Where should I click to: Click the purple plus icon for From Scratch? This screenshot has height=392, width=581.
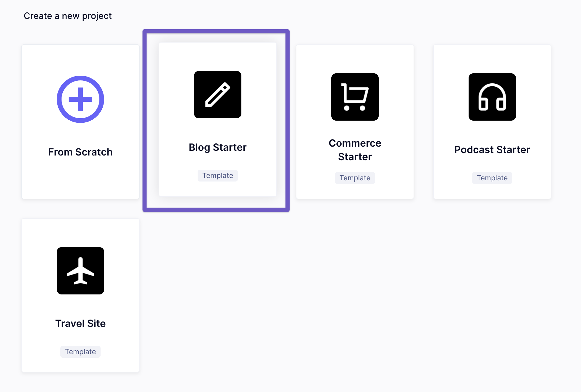coord(80,99)
